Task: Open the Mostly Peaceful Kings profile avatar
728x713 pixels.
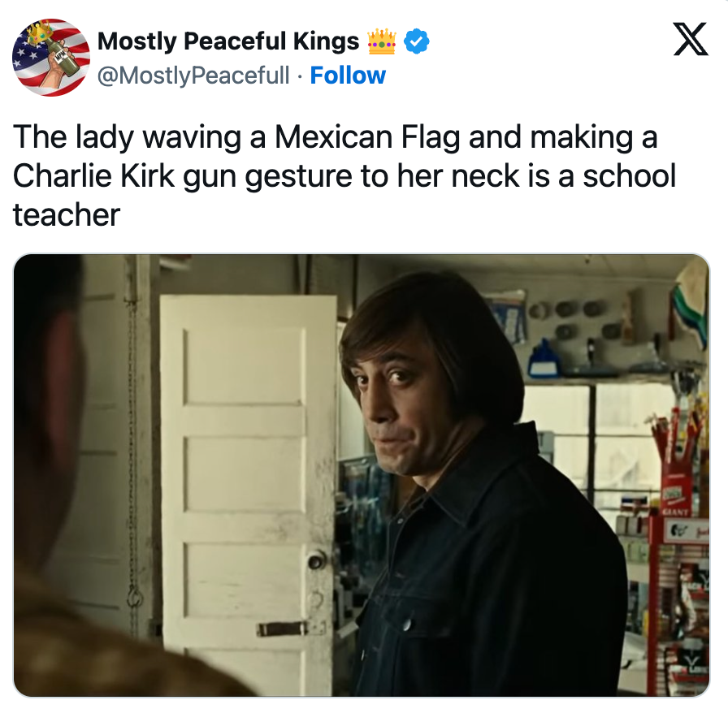Action: click(51, 58)
